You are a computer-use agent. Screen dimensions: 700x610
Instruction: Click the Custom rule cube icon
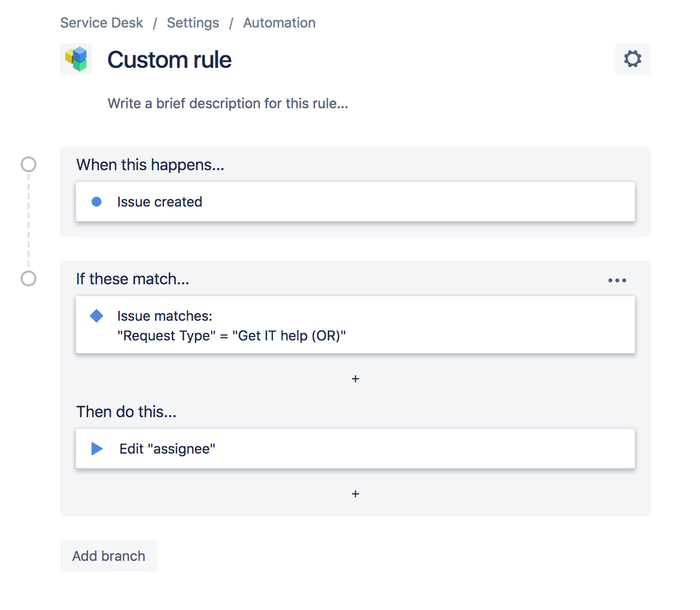76,59
